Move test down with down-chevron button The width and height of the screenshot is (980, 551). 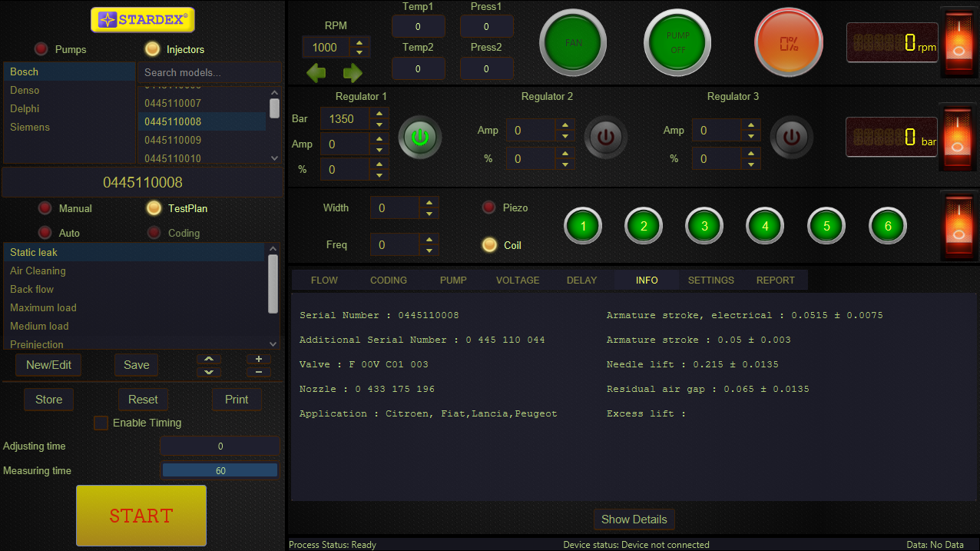pos(209,372)
